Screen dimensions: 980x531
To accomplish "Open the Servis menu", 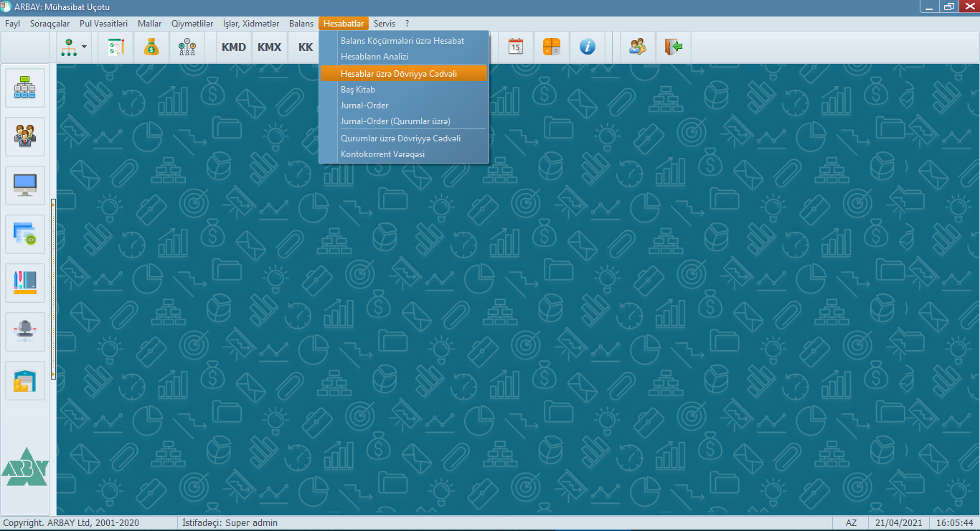I will (385, 24).
